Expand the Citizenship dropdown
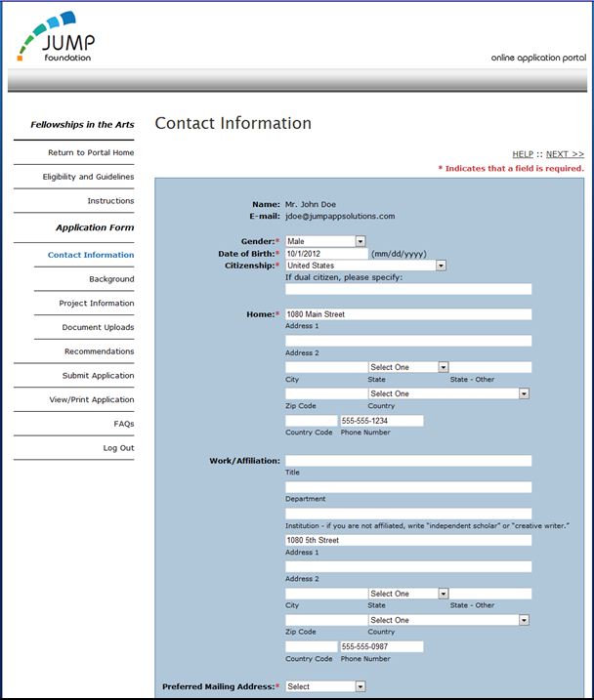Screen dimensions: 594x700 tap(365, 265)
